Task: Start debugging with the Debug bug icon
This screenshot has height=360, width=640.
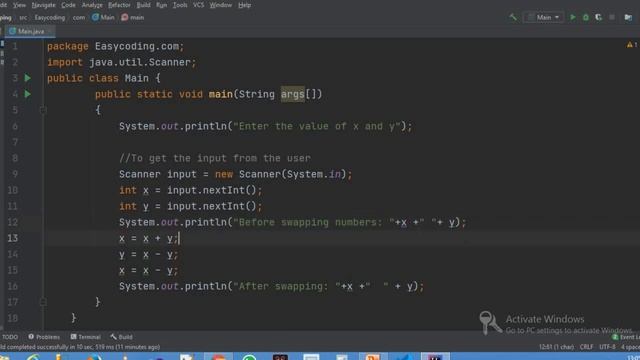Action: pos(586,17)
